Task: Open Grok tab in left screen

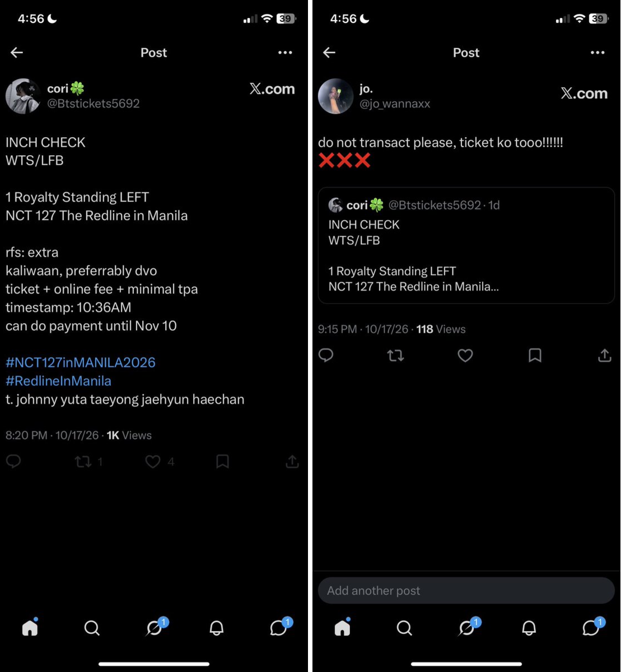Action: [154, 628]
